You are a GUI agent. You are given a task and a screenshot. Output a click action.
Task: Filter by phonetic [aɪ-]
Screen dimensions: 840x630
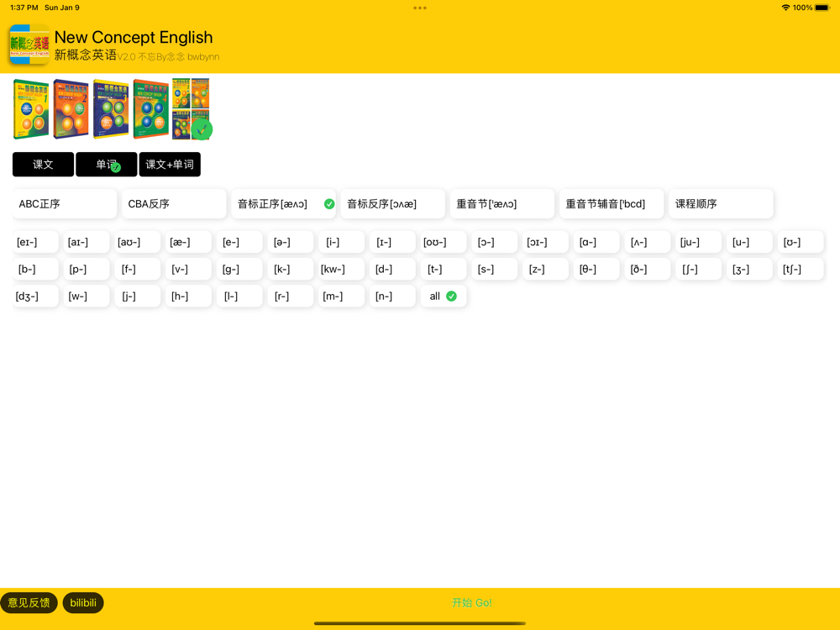(x=87, y=242)
